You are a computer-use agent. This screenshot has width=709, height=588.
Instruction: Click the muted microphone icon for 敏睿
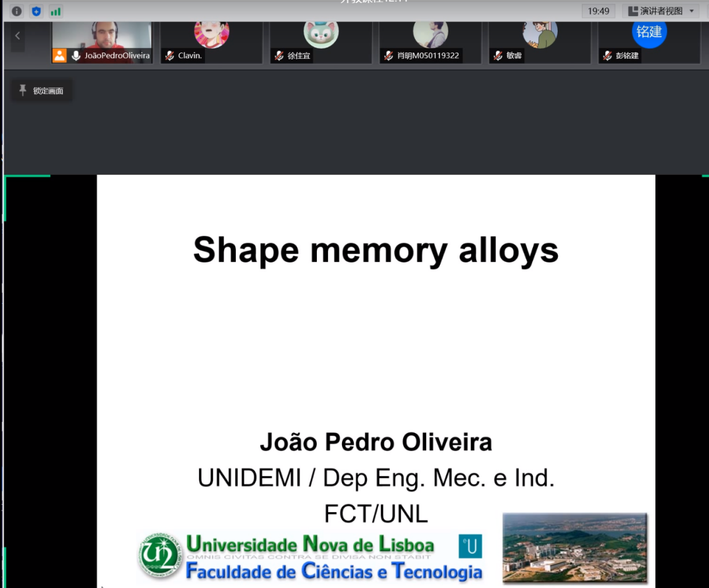coord(498,56)
